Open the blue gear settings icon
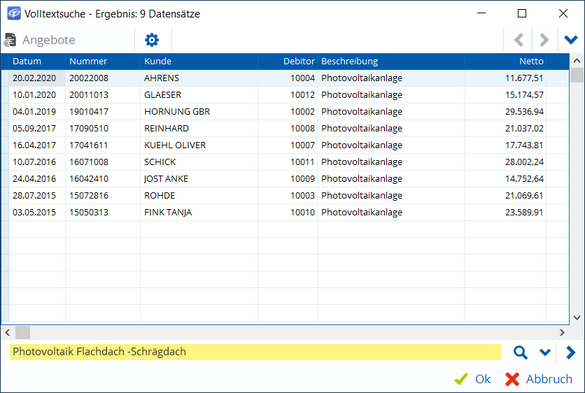Viewport: 585px width, 393px height. (152, 40)
